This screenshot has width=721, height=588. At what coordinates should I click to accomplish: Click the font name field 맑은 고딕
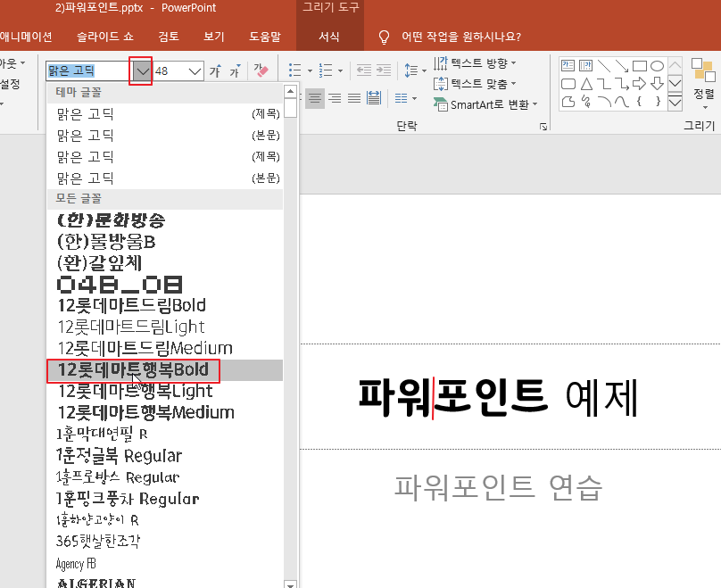(x=89, y=71)
